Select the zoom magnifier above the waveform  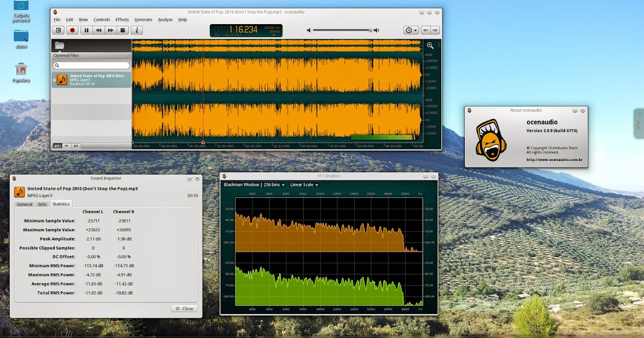tap(429, 46)
